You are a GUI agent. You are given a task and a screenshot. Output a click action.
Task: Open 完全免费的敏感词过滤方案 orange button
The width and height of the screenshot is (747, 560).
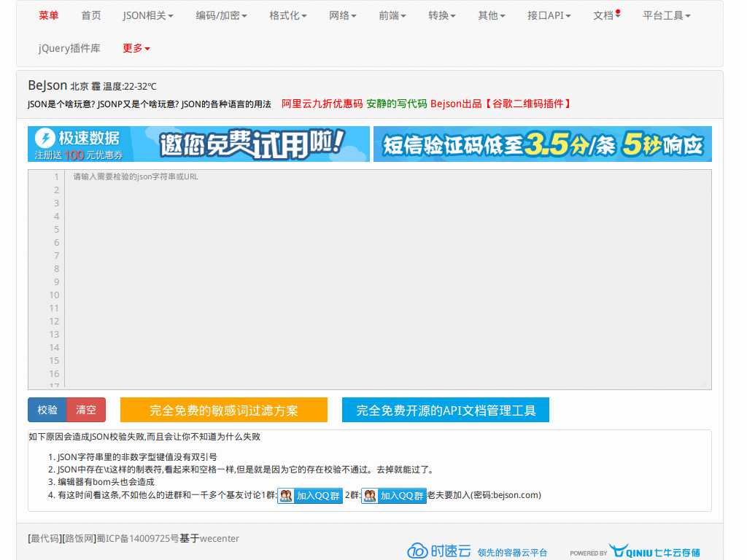224,410
